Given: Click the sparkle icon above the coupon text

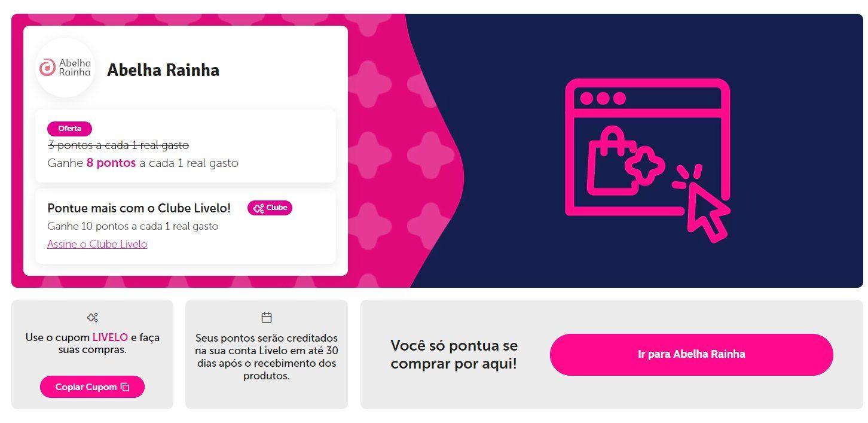Looking at the screenshot, I should tap(92, 318).
